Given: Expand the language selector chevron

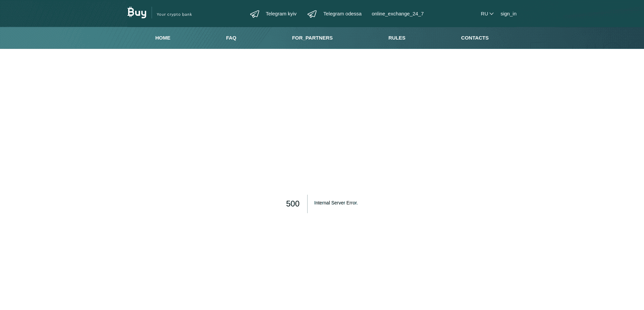Looking at the screenshot, I should click(x=491, y=14).
